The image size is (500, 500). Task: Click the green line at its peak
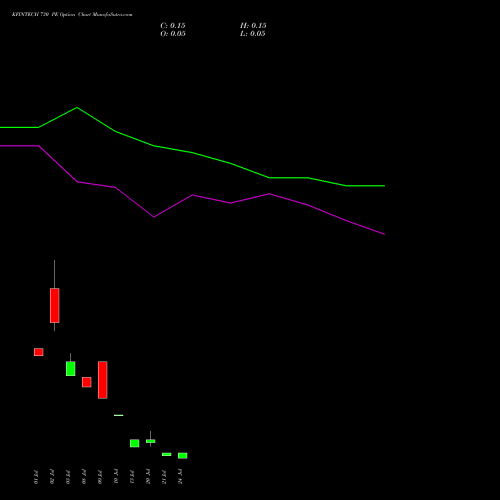(x=77, y=108)
